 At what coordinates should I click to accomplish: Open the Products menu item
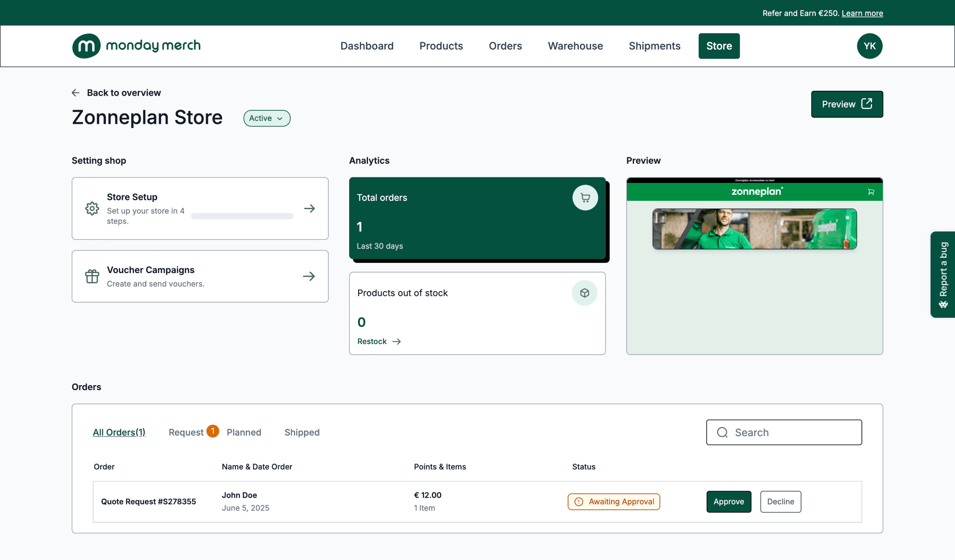click(x=441, y=46)
